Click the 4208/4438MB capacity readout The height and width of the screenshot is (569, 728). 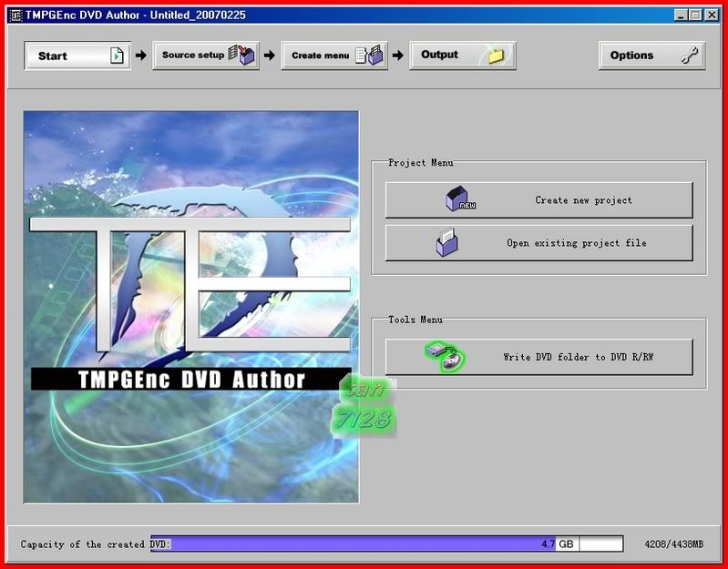[673, 544]
